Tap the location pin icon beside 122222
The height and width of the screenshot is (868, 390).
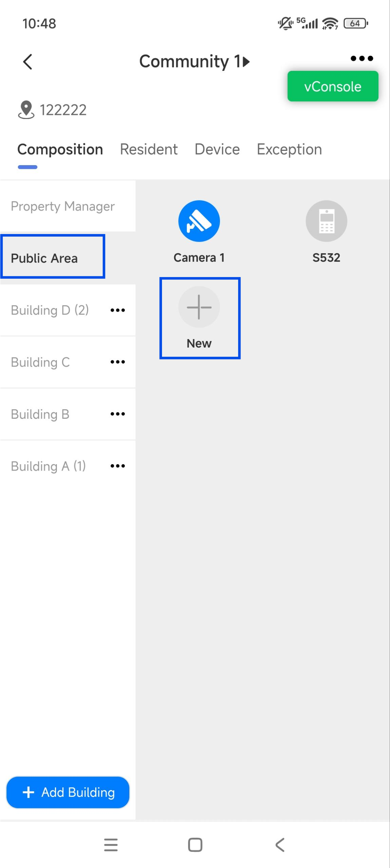(26, 110)
